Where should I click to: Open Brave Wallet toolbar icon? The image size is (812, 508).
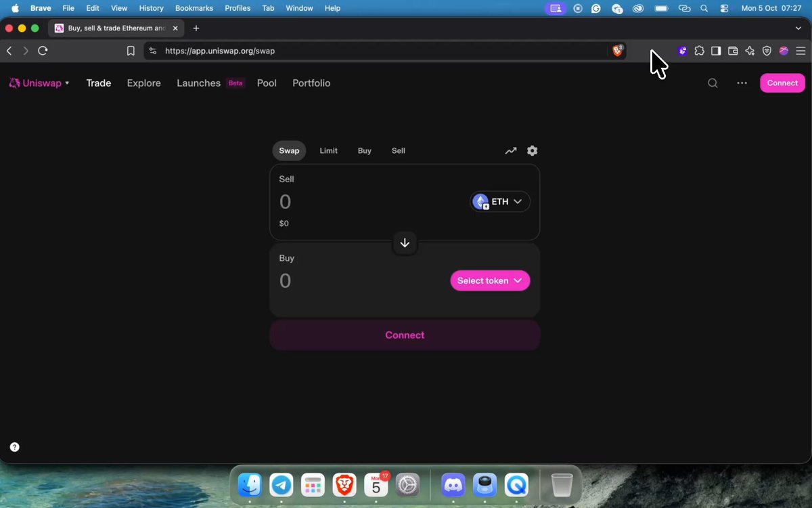point(733,51)
